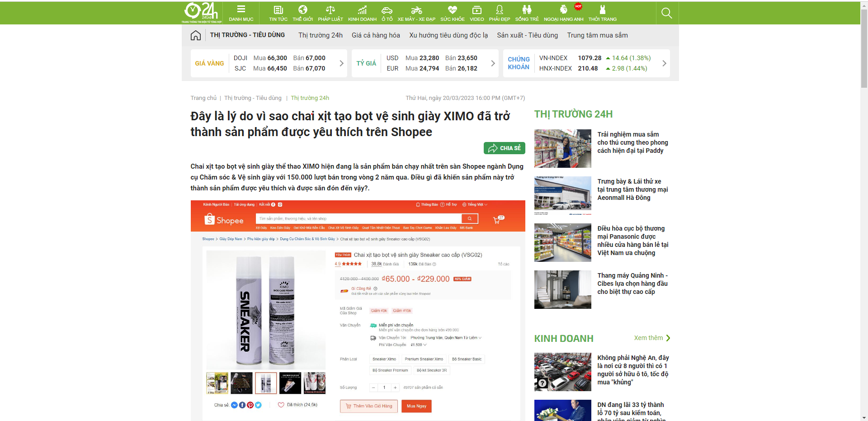Open the Aeonmall Hà Đông car display article

click(632, 189)
